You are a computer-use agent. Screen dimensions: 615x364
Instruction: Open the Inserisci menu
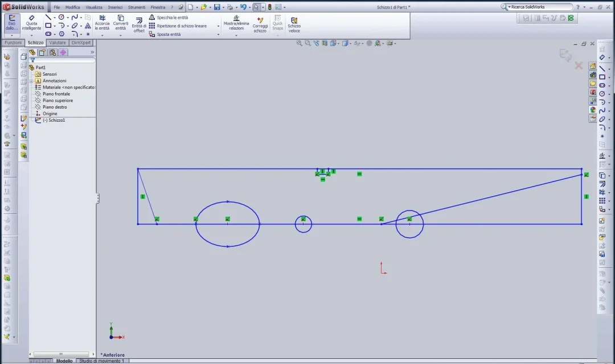click(115, 7)
